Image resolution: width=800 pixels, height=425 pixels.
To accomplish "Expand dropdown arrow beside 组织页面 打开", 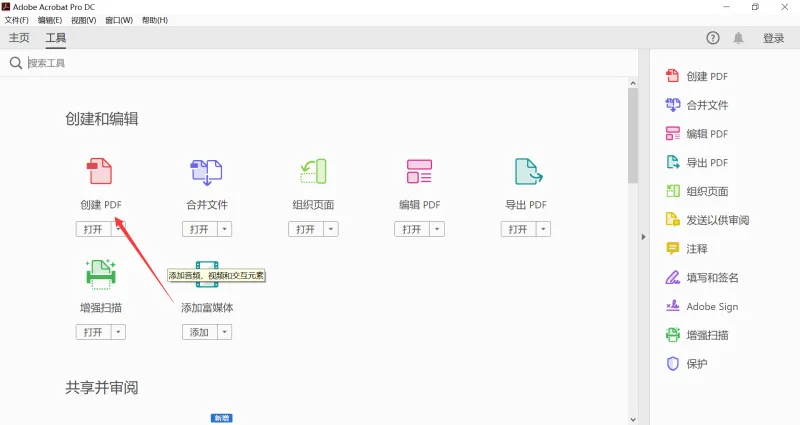I will [x=331, y=229].
